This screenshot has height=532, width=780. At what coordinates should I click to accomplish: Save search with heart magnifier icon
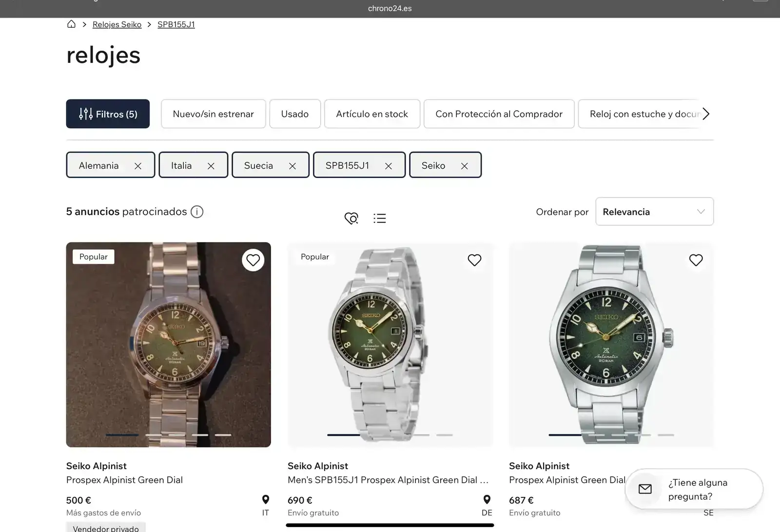click(351, 218)
